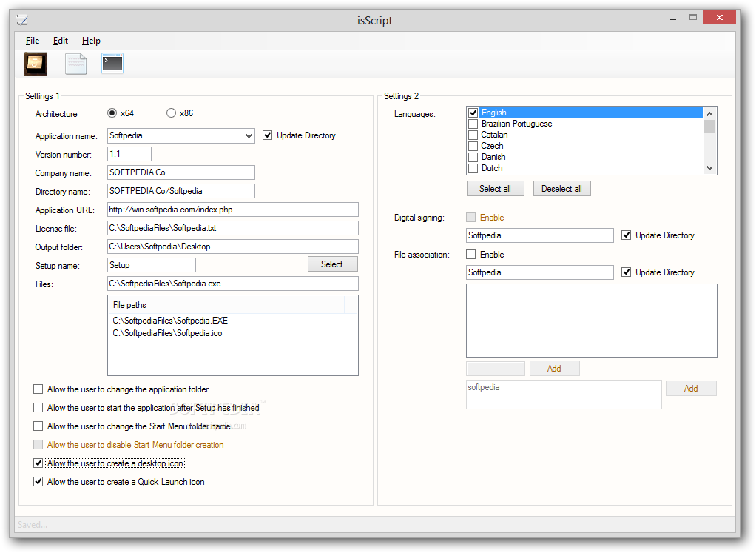Viewport: 756px width, 553px height.
Task: Open the Edit menu
Action: pos(60,41)
